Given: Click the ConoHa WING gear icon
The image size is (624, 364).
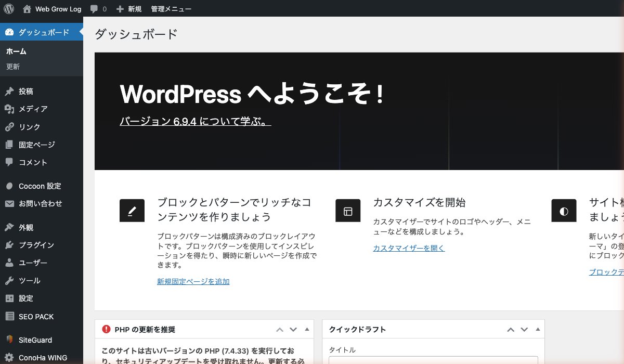Looking at the screenshot, I should 9,358.
